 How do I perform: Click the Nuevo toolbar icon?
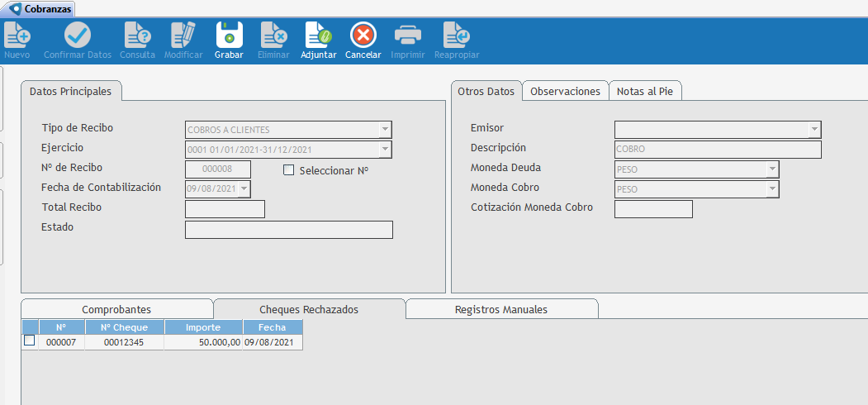(17, 36)
